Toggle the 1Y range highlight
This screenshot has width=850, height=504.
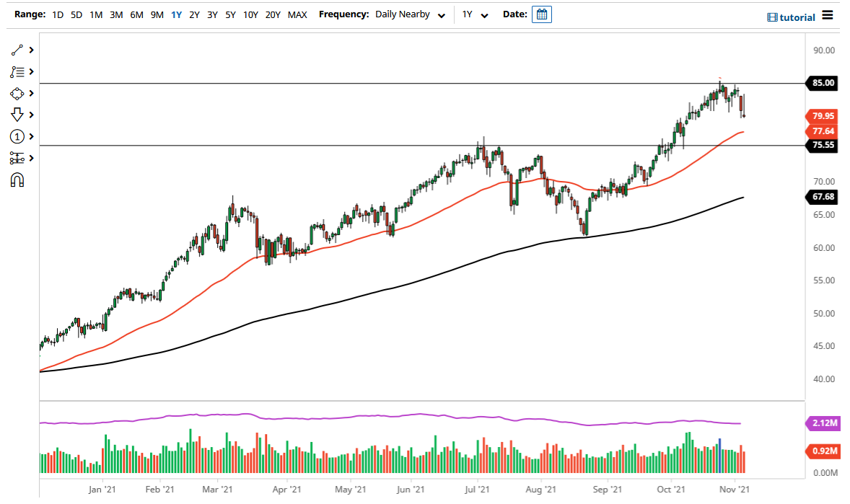click(176, 14)
